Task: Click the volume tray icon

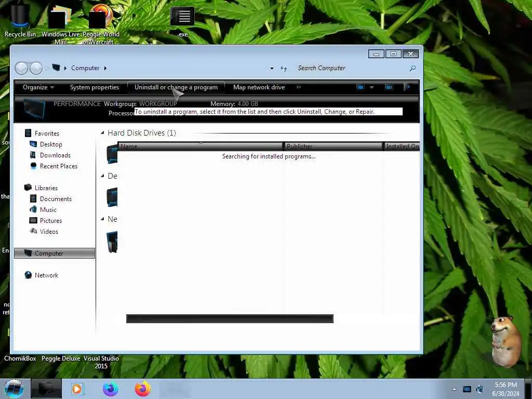Action: pos(480,389)
